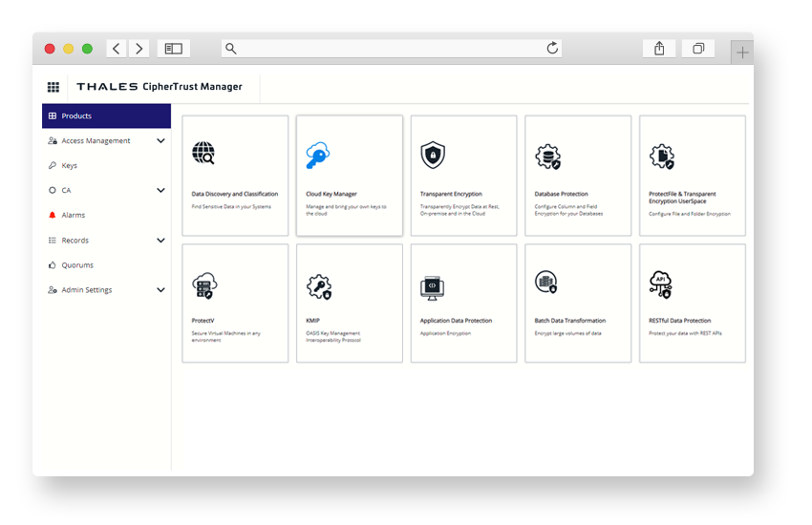Open a new browser tab plus
The height and width of the screenshot is (525, 812).
coord(742,52)
